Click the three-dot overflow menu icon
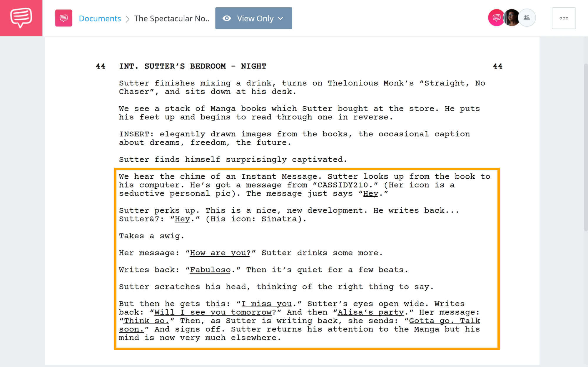This screenshot has width=588, height=367. pyautogui.click(x=564, y=18)
